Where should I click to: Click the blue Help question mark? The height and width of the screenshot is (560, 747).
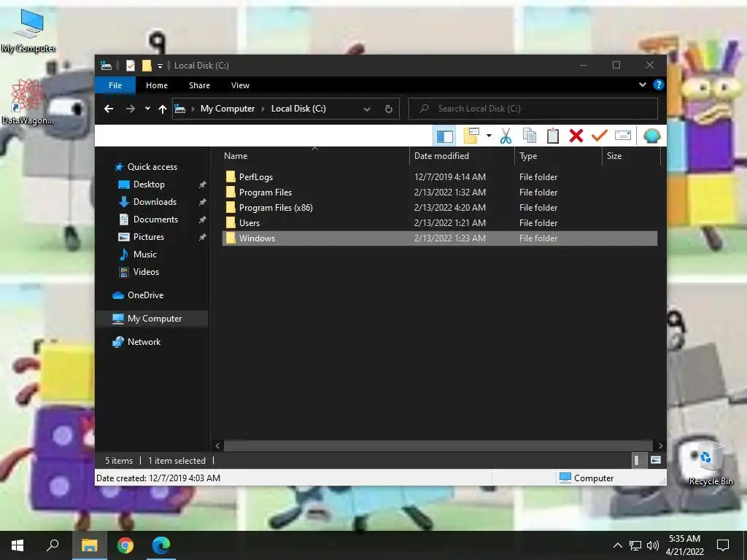[x=659, y=85]
